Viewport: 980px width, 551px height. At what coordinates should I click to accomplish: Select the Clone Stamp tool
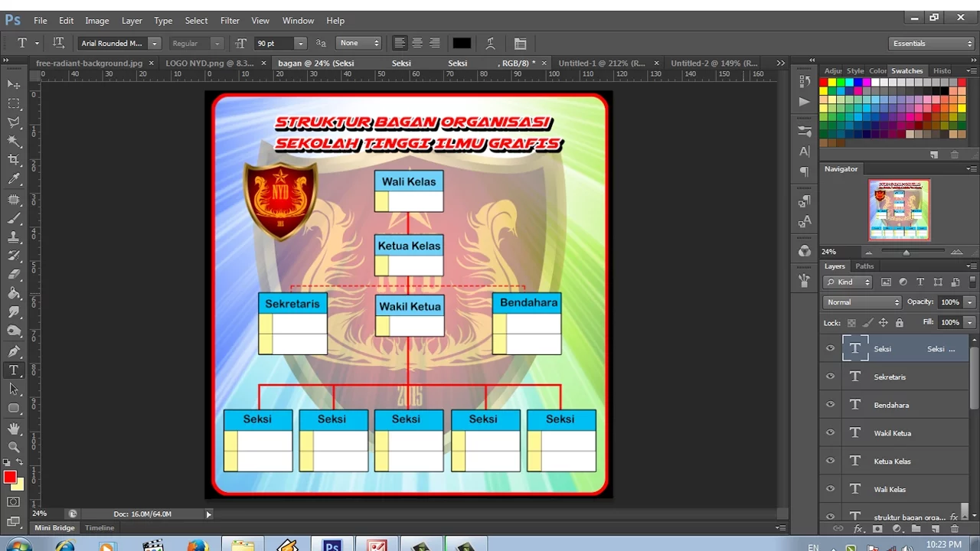tap(14, 237)
